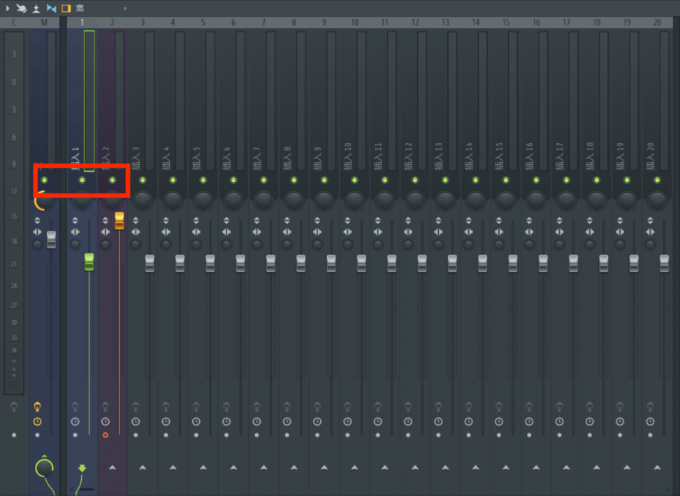Route to Insert 9 using its up arrow
Viewport: 680px width, 496px height.
(324, 467)
